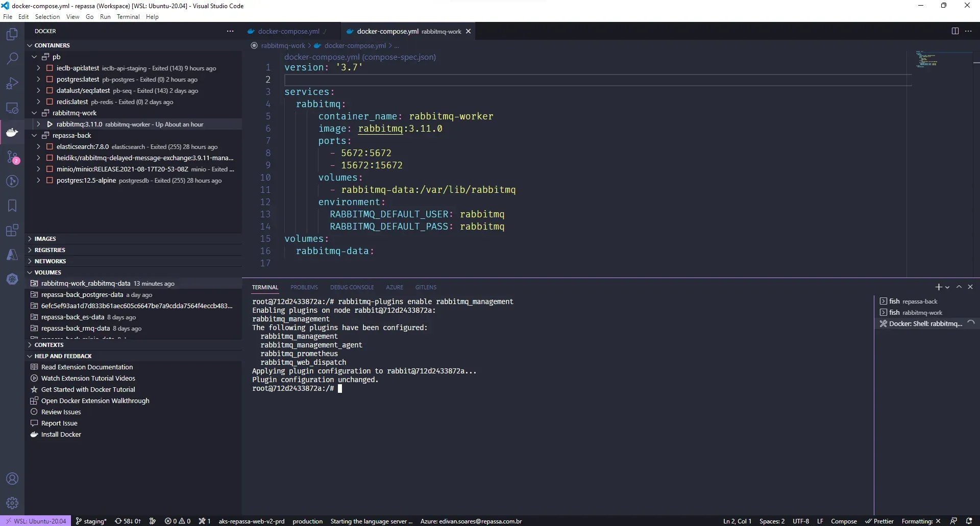Change language mode from Compose
This screenshot has width=980, height=526.
[844, 521]
